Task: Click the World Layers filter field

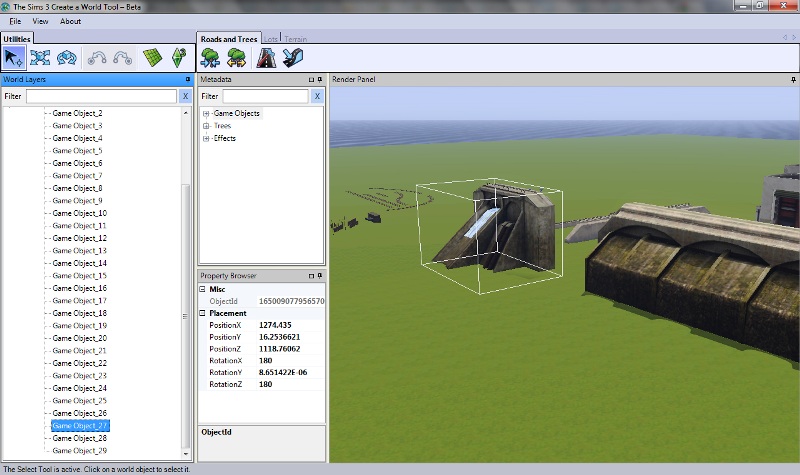Action: click(102, 96)
